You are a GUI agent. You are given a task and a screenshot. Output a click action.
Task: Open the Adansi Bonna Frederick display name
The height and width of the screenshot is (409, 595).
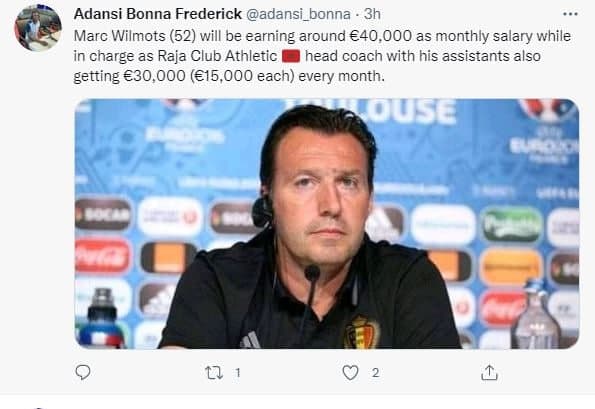[157, 14]
